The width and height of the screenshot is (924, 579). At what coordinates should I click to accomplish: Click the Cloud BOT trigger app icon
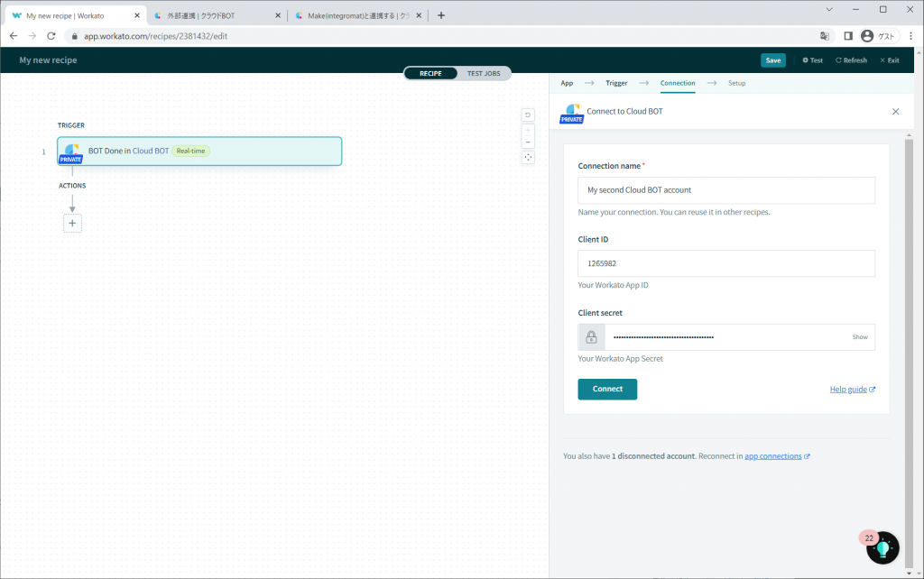tap(71, 152)
